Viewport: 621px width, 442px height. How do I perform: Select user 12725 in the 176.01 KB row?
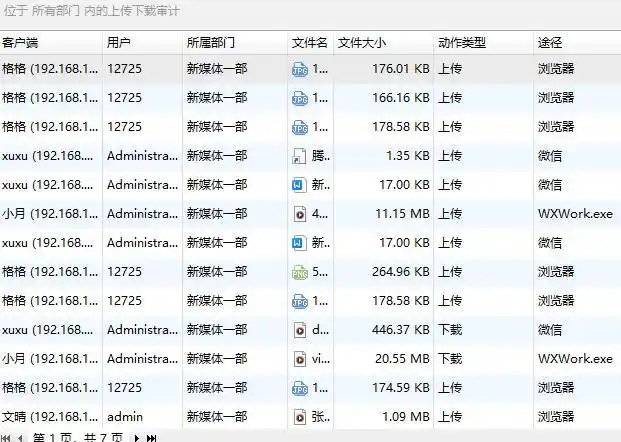(x=124, y=69)
